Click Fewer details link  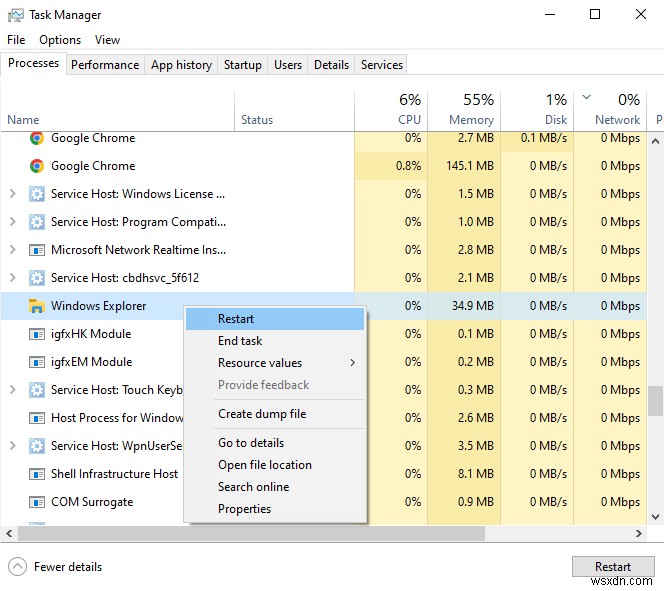click(x=68, y=567)
